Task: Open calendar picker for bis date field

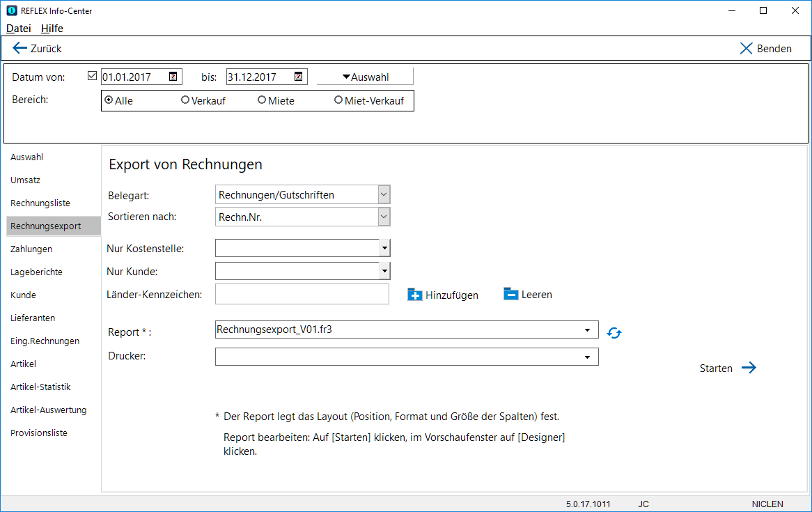Action: [298, 77]
